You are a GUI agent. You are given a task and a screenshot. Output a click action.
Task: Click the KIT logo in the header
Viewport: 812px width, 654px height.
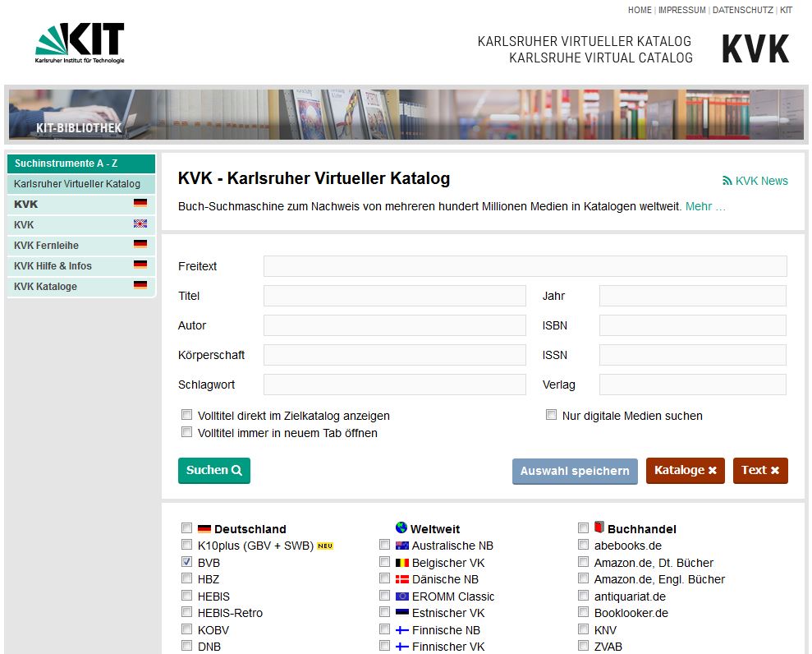(80, 43)
